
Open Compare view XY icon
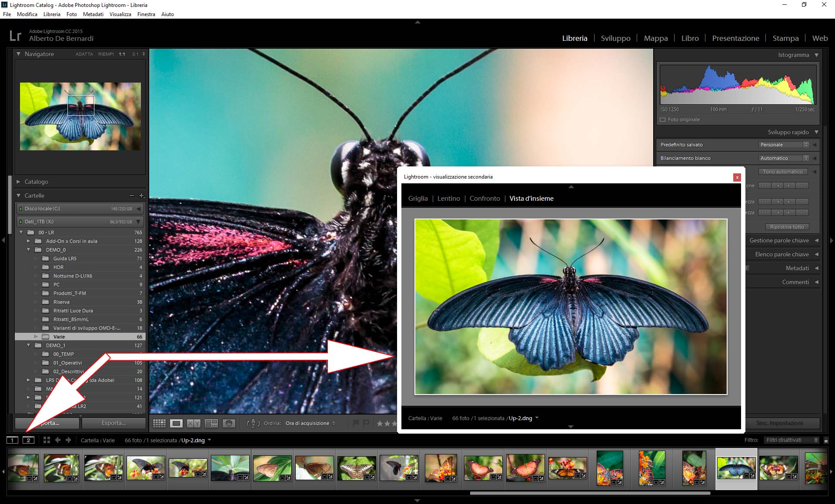(194, 423)
